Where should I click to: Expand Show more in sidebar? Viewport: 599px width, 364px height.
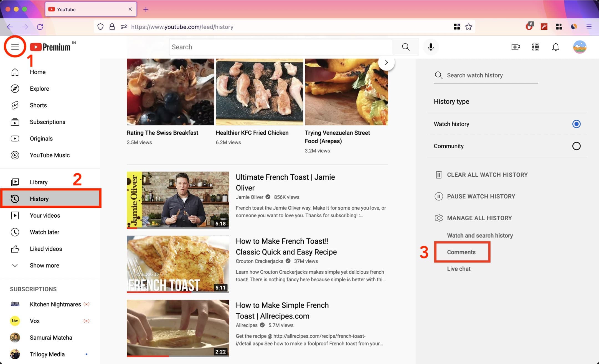50,265
